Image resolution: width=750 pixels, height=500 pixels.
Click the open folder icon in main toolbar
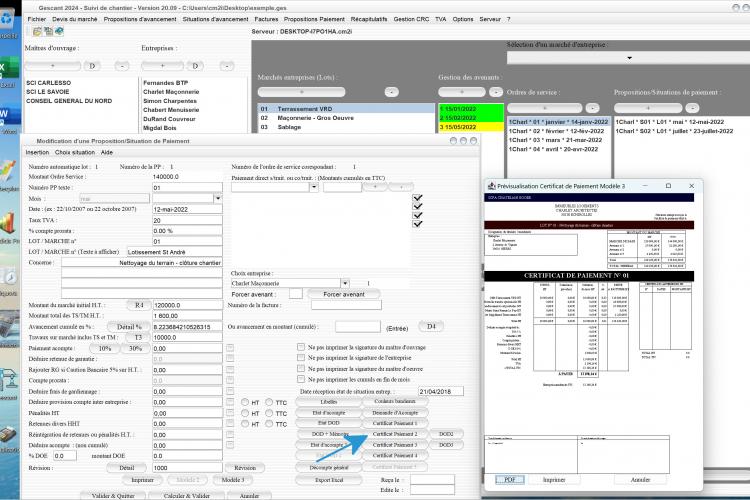pos(37,32)
